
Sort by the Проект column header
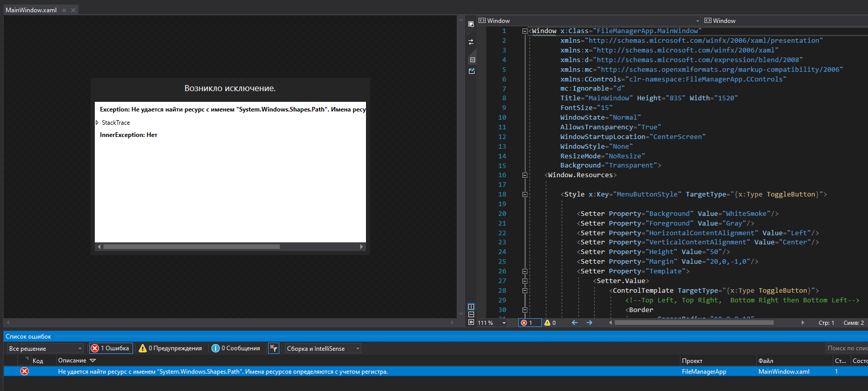coord(692,361)
